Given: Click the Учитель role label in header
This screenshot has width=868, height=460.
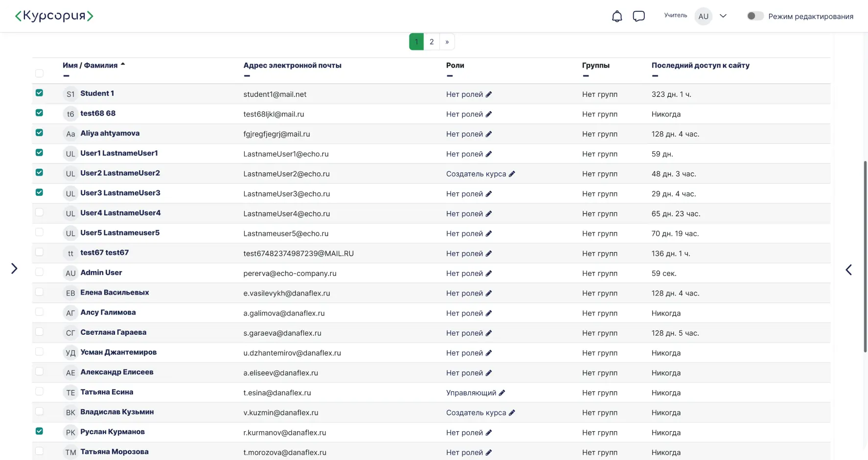Looking at the screenshot, I should pyautogui.click(x=675, y=15).
